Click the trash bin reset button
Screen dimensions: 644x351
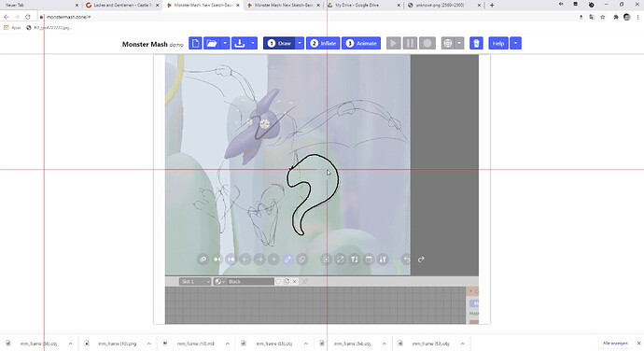click(476, 43)
